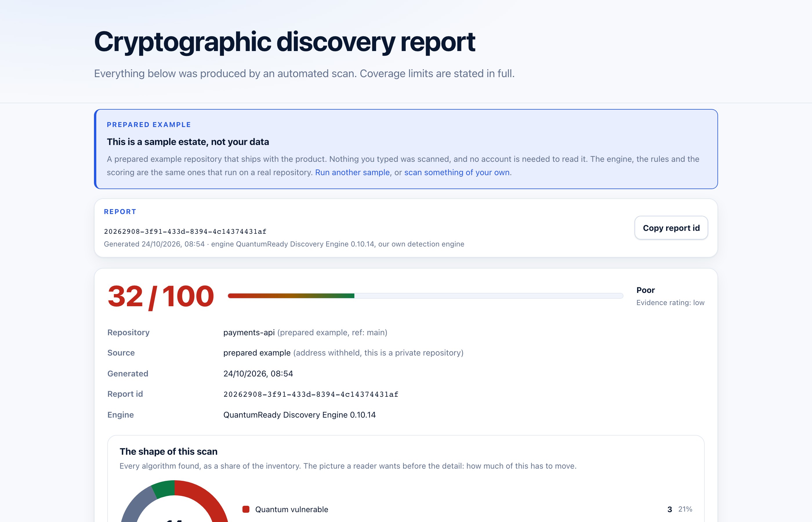The image size is (812, 522).
Task: Follow the Run another sample link
Action: tap(352, 172)
